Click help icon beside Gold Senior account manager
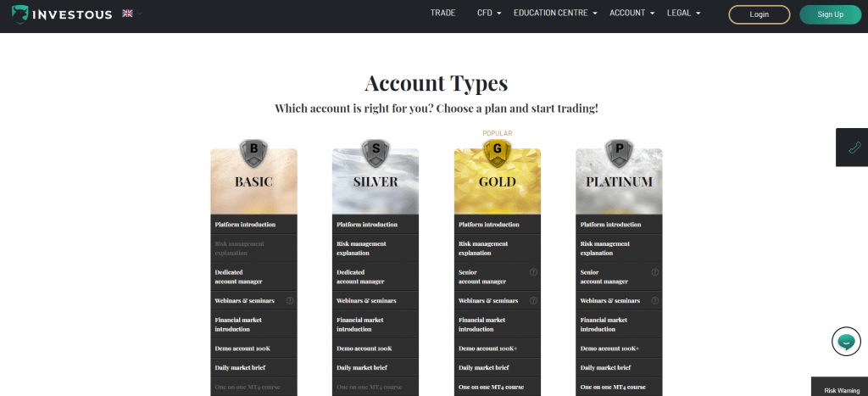This screenshot has width=868, height=396. 533,272
